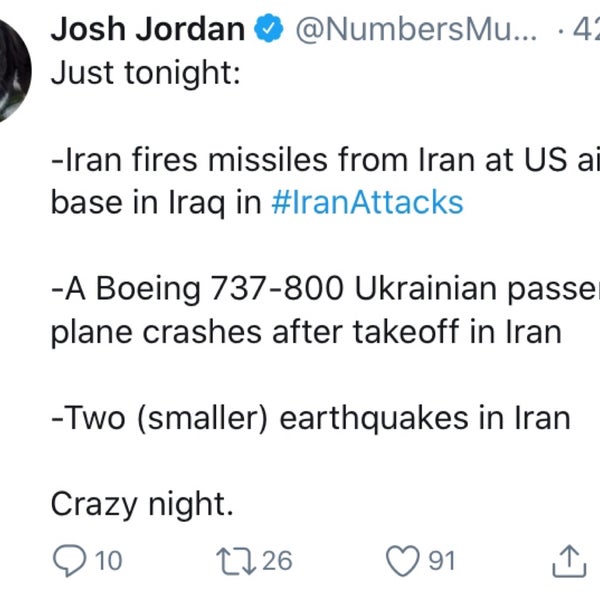Click the "base in Iraq in" text

click(156, 202)
